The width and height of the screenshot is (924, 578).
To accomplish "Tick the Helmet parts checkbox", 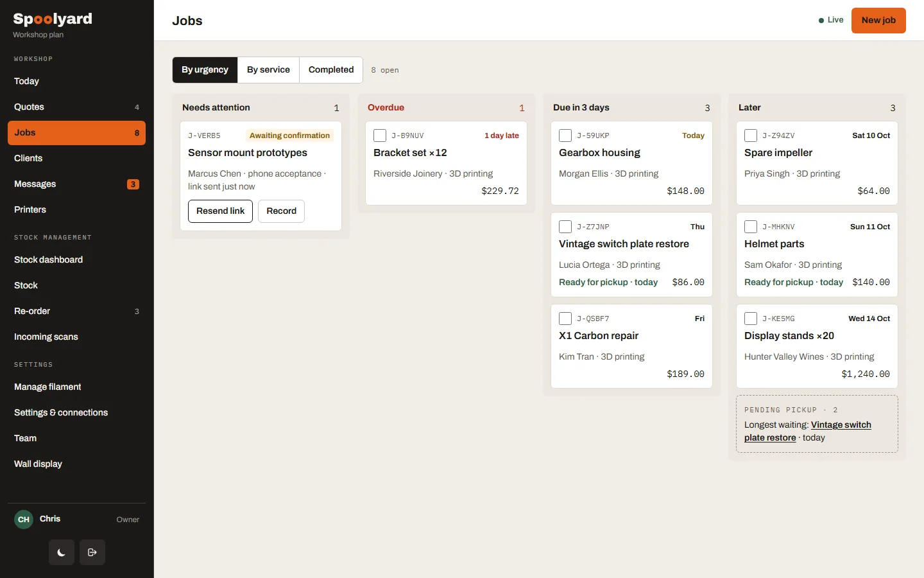I will point(751,227).
